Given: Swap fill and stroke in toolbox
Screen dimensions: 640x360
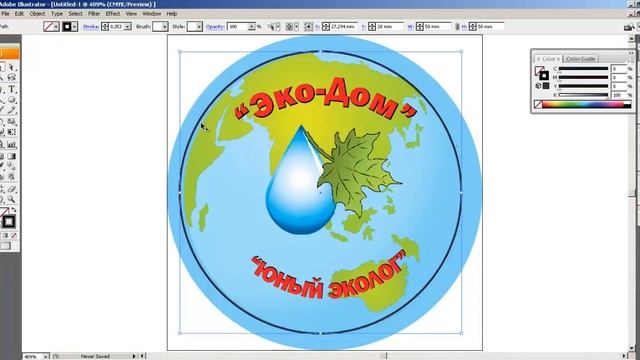Looking at the screenshot, I should [14, 210].
